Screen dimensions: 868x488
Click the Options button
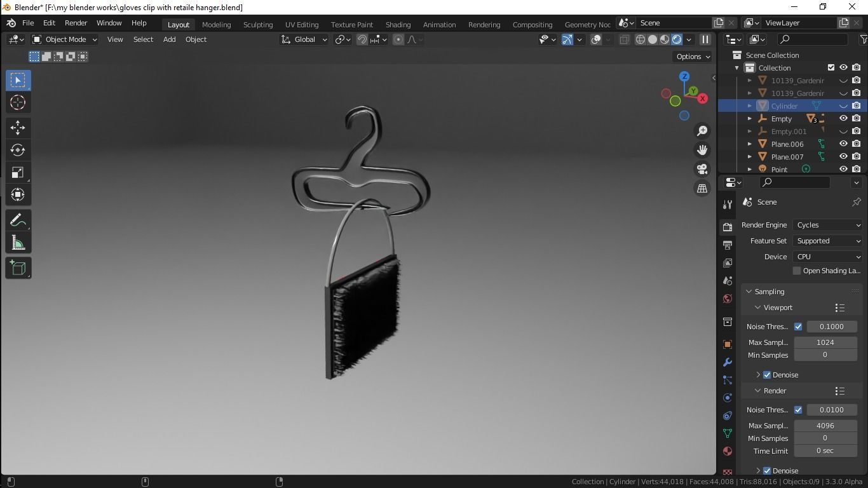693,57
